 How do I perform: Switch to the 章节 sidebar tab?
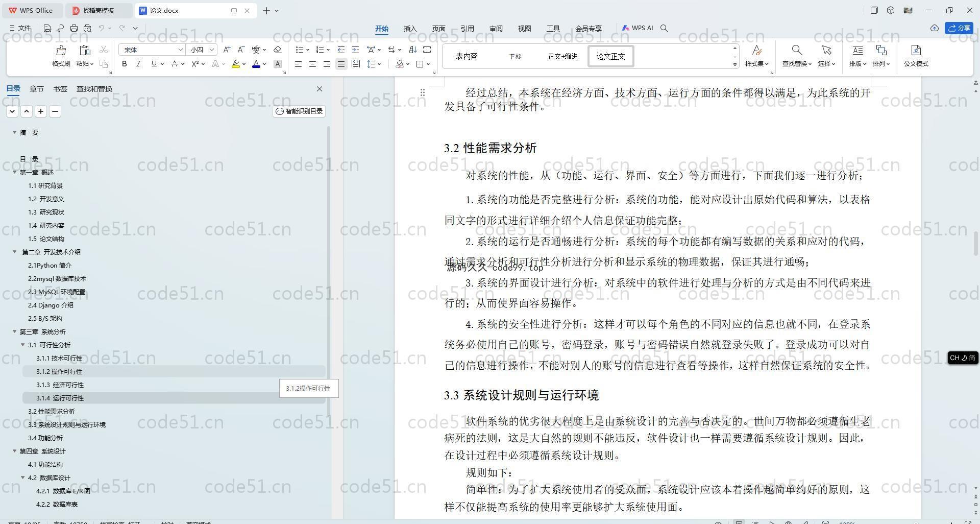point(36,89)
